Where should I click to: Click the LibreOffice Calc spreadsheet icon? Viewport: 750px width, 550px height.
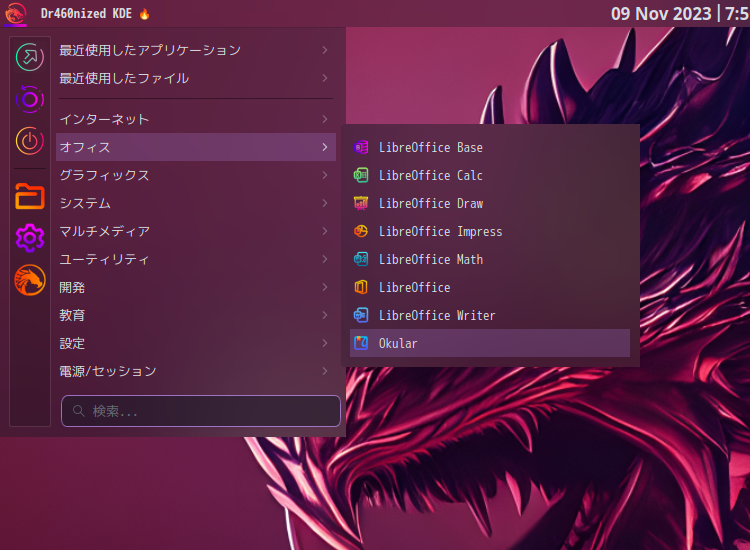(x=361, y=175)
